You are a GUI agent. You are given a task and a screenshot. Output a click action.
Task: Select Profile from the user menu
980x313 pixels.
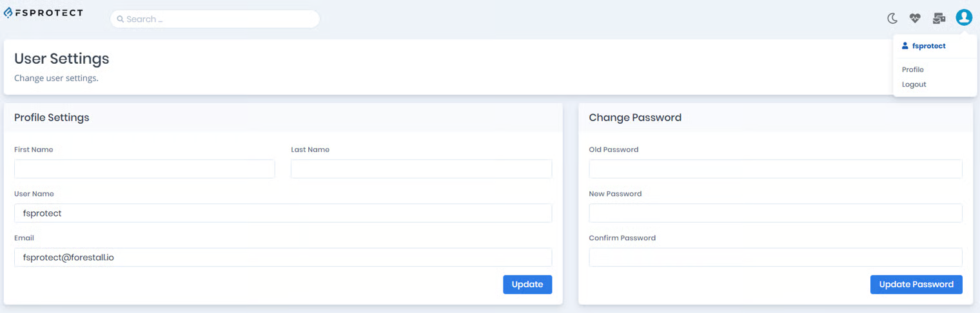pyautogui.click(x=912, y=70)
